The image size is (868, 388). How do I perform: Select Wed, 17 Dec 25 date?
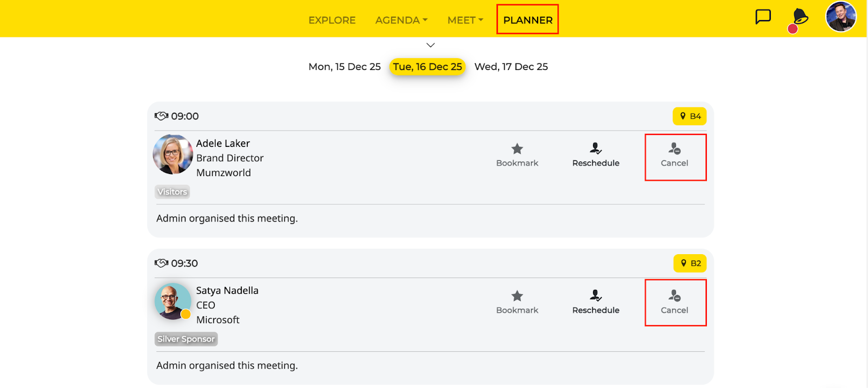(x=511, y=67)
